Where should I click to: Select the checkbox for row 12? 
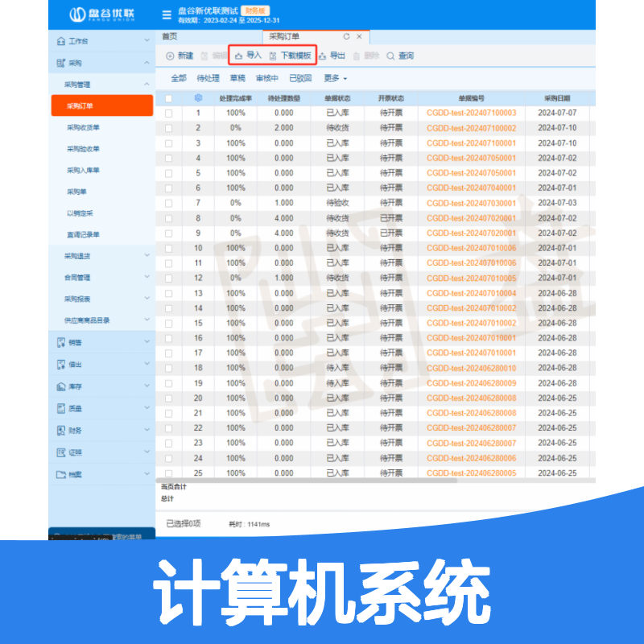click(168, 279)
